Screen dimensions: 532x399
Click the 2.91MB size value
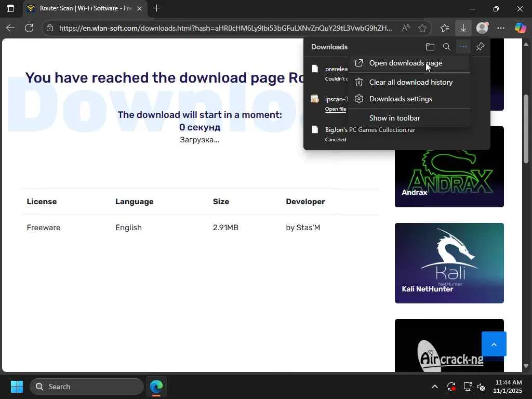click(x=225, y=228)
